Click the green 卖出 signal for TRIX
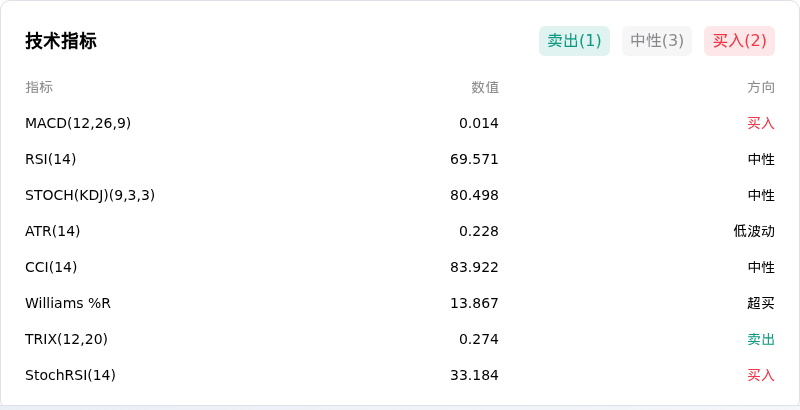Viewport: 800px width, 410px height. (x=761, y=339)
